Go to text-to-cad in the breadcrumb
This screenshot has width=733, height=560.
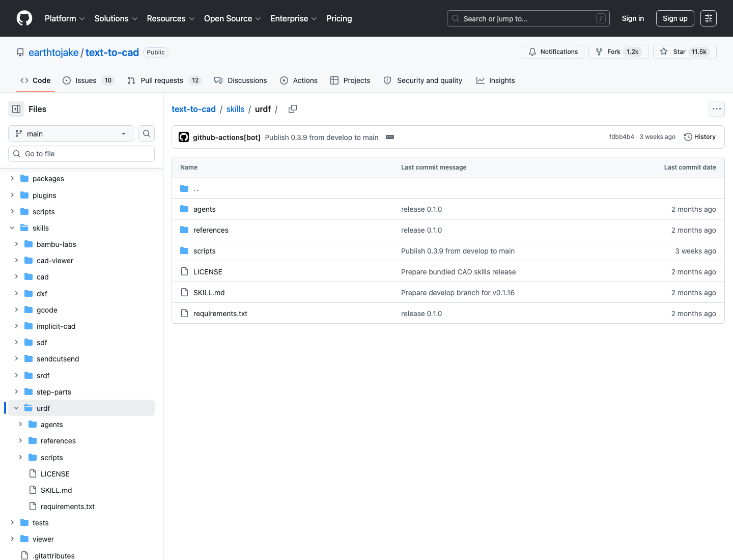coord(193,109)
